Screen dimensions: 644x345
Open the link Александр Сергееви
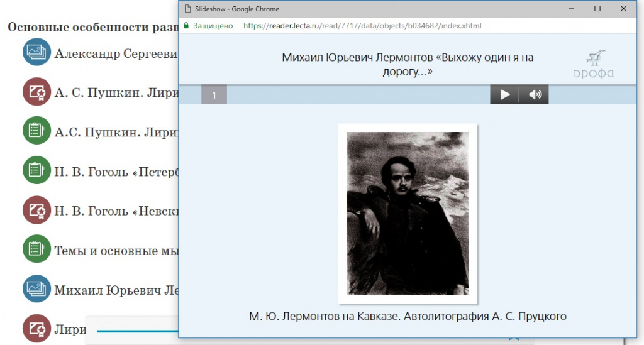click(116, 53)
